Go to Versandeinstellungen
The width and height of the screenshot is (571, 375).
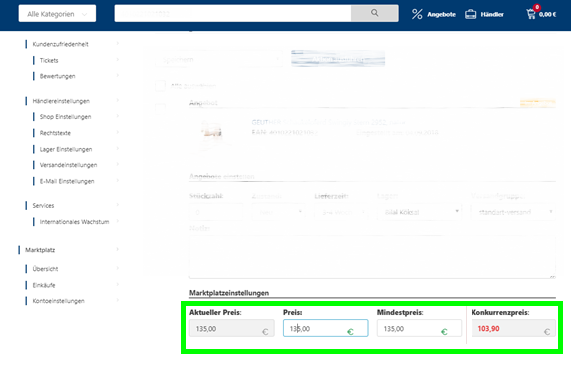tap(68, 165)
